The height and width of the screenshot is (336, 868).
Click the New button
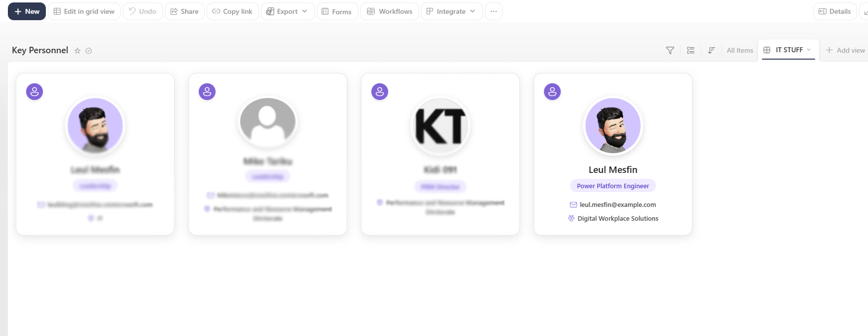27,11
